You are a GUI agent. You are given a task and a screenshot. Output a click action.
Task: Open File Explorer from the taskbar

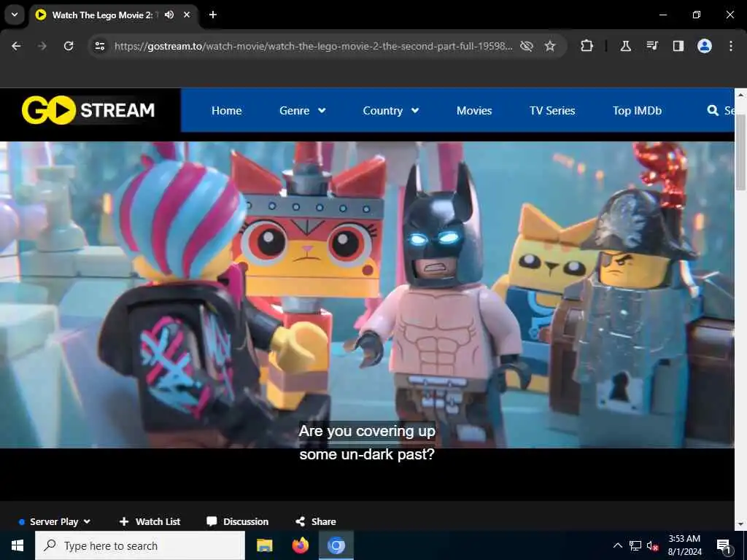[x=264, y=545]
